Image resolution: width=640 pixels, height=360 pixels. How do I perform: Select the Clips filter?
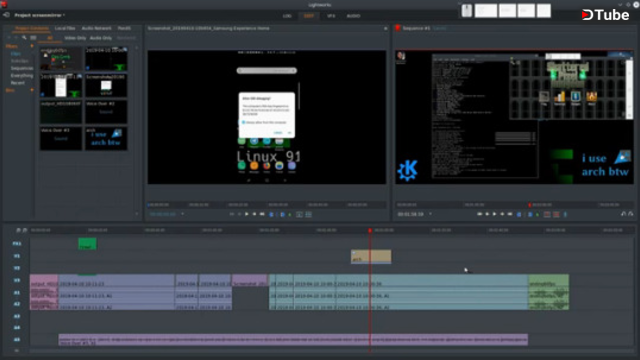click(x=16, y=53)
